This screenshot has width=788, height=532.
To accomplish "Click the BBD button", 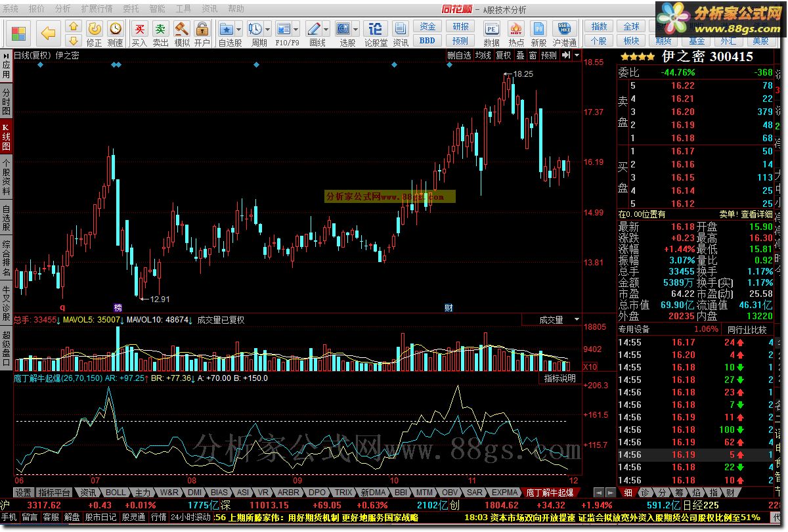I will (428, 41).
